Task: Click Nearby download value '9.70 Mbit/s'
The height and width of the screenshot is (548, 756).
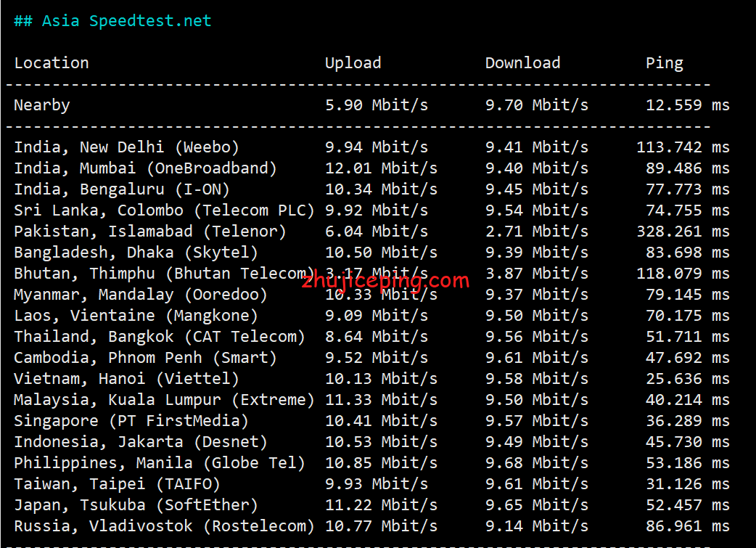Action: tap(537, 105)
